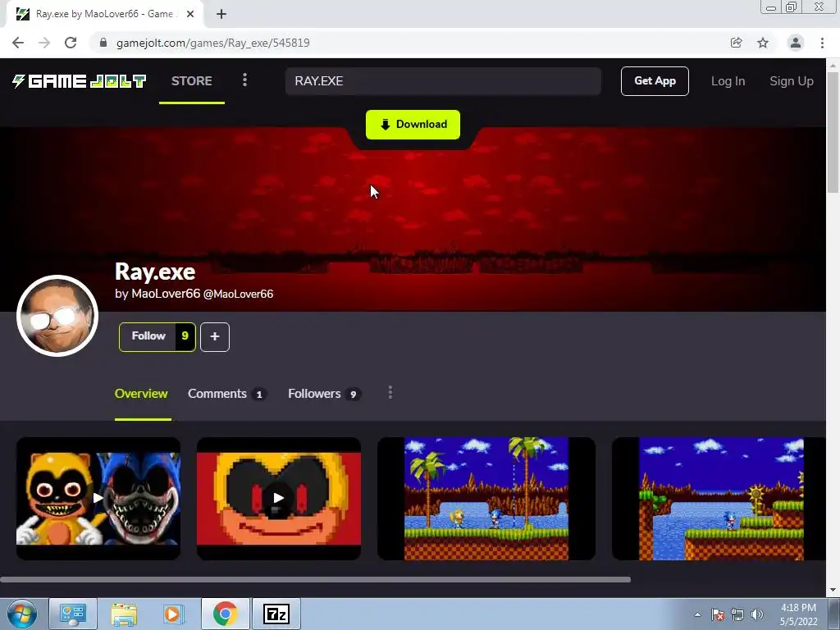This screenshot has width=840, height=630.
Task: Click the browser forward arrow
Action: pos(44,43)
